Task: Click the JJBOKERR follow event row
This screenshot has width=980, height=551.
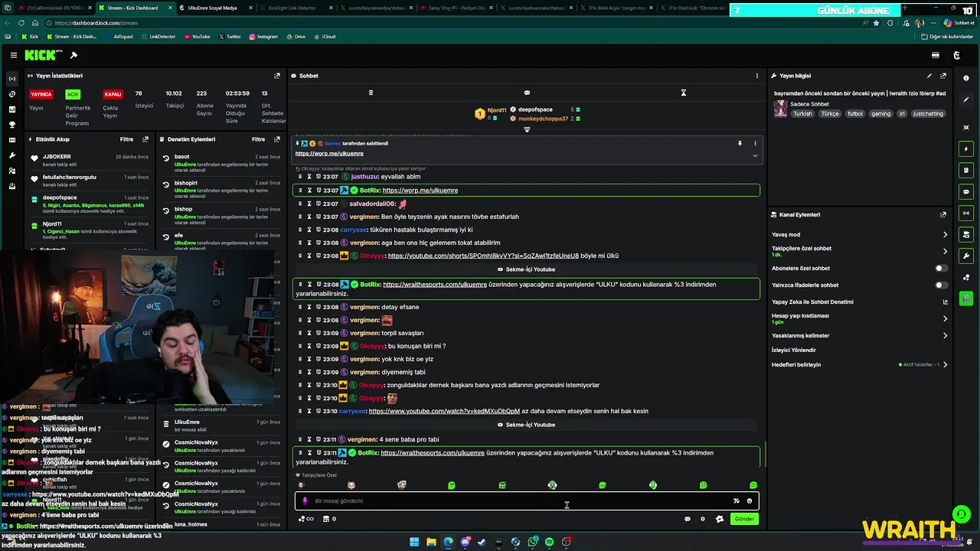Action: click(x=90, y=160)
